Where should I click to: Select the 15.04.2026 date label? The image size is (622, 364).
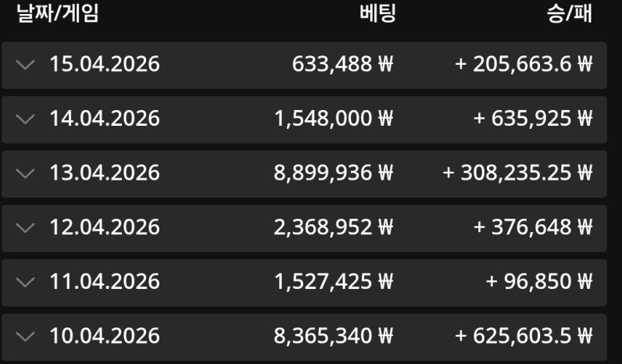point(105,64)
